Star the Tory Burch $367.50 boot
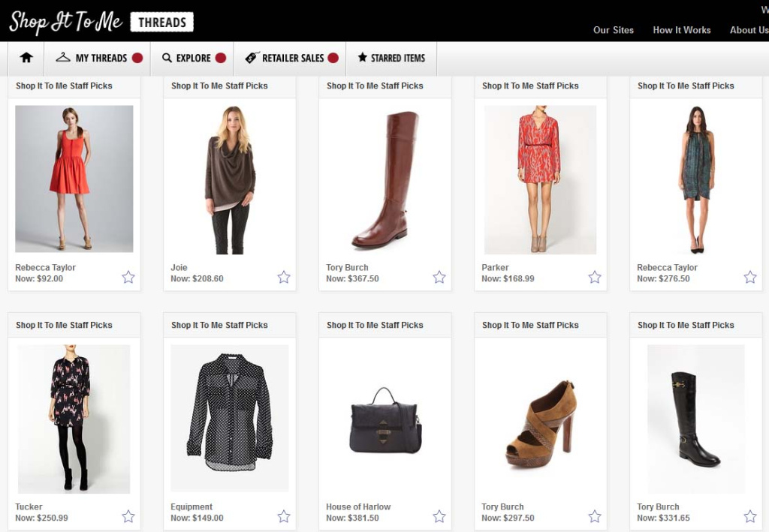The image size is (769, 532). click(x=439, y=278)
